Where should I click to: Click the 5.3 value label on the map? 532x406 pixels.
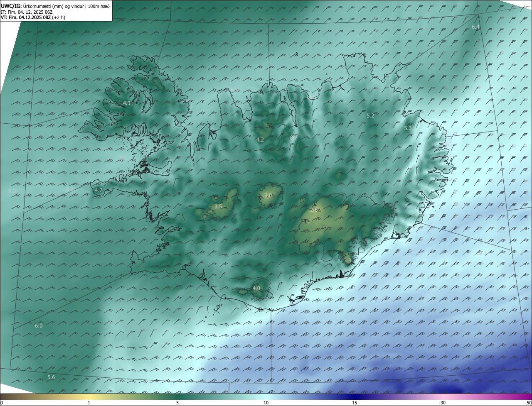click(x=408, y=128)
